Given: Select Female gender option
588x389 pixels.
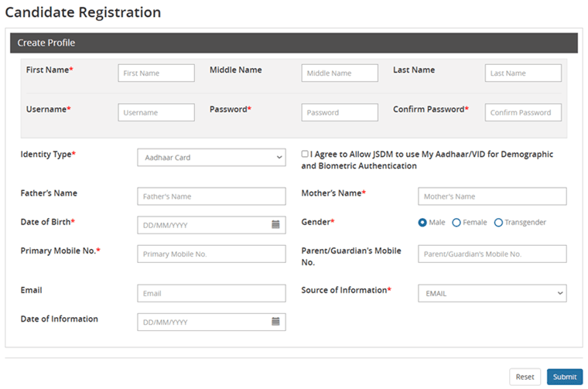Looking at the screenshot, I should click(456, 223).
